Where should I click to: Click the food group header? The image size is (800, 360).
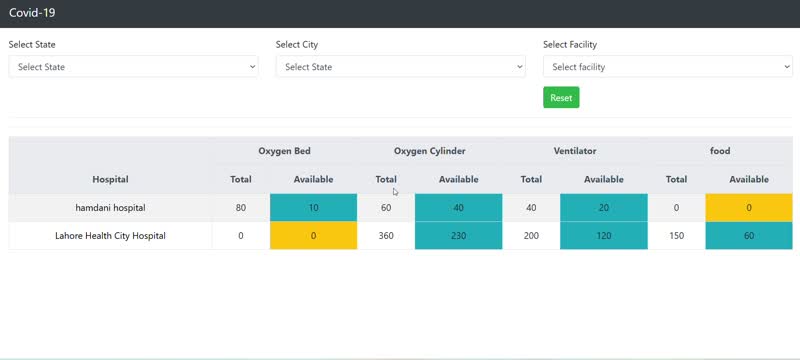coord(720,151)
